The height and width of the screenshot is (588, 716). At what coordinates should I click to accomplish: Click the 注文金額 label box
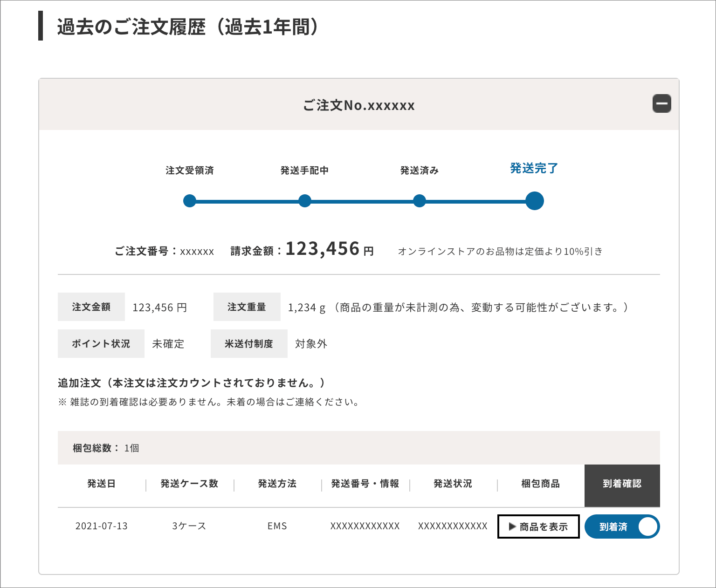91,307
